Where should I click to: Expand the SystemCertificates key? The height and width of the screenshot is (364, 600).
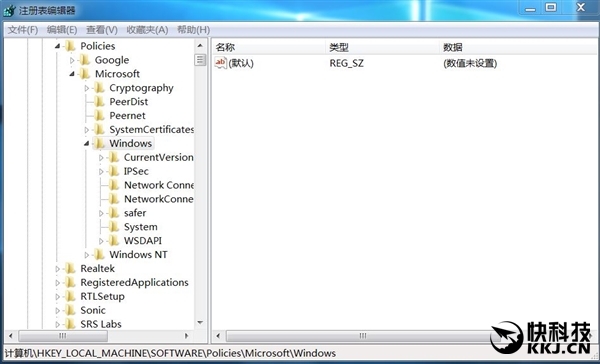[x=86, y=130]
